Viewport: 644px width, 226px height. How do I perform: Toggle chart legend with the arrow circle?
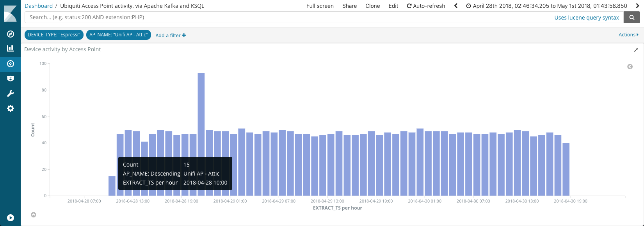(630, 67)
